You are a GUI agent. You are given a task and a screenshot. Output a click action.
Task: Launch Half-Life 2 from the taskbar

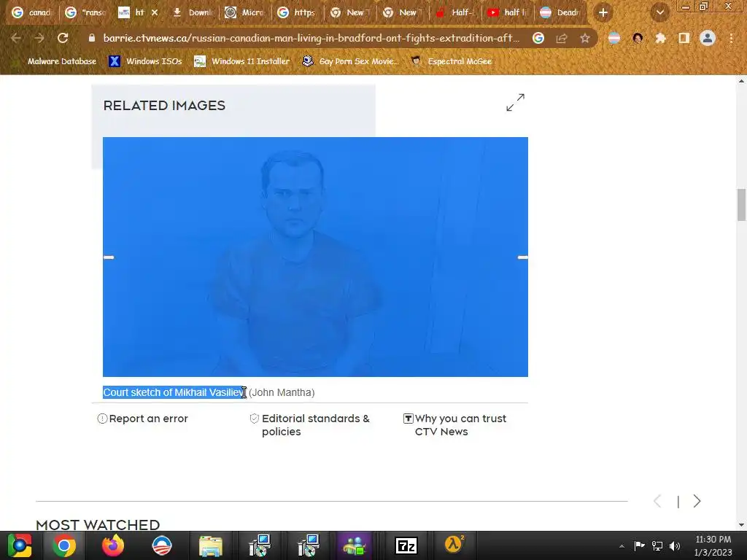[454, 545]
